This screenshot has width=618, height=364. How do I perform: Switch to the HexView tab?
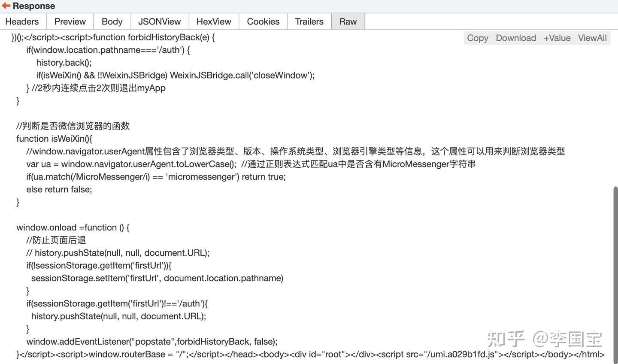pos(214,21)
